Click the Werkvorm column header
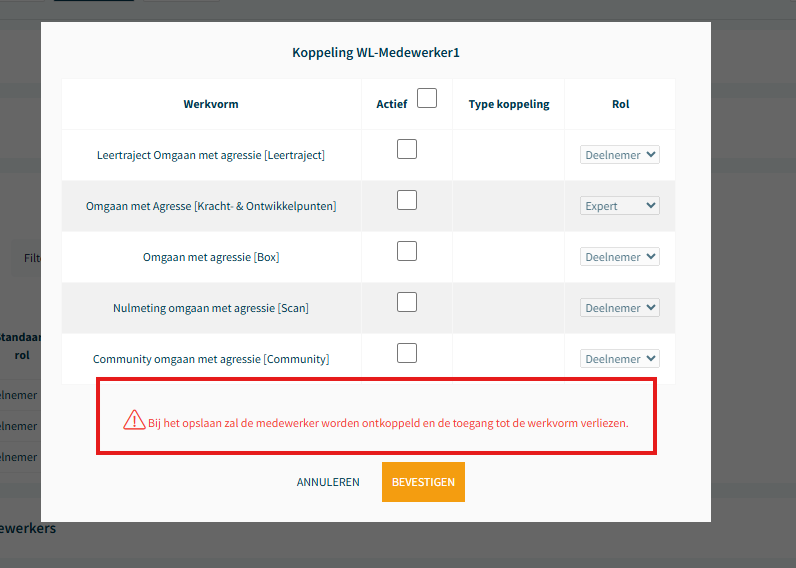Image resolution: width=796 pixels, height=568 pixels. (211, 104)
